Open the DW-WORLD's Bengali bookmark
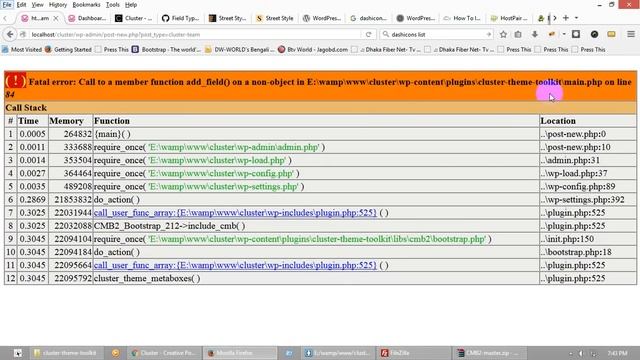This screenshot has height=360, width=640. (240, 49)
